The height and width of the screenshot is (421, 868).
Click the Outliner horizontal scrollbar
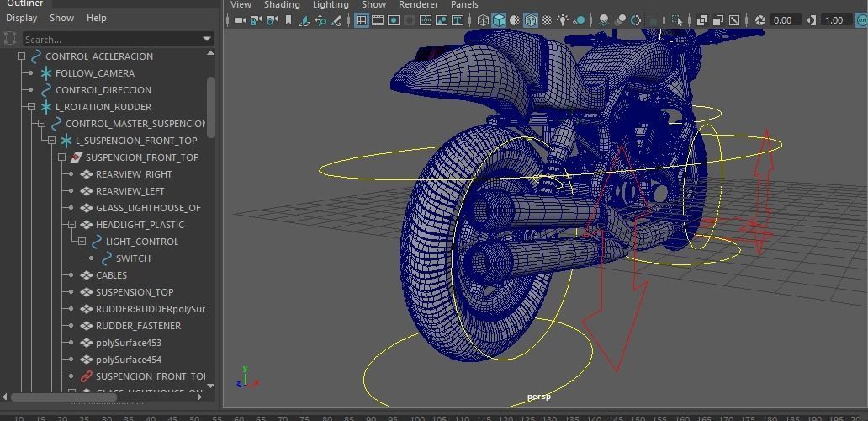[64, 397]
